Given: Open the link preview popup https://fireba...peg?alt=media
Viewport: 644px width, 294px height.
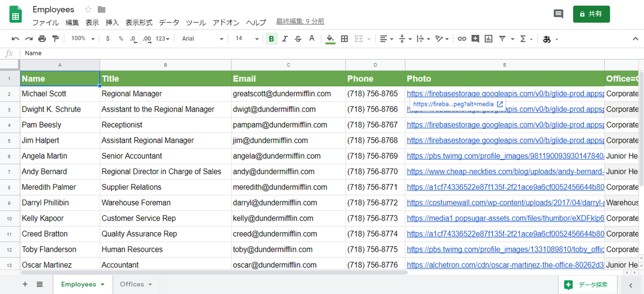Looking at the screenshot, I should click(458, 104).
